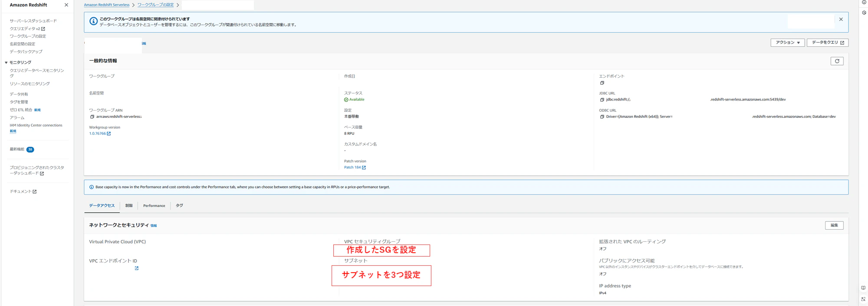The image size is (868, 306).
Task: Copy the エンドポイント value
Action: (x=602, y=83)
